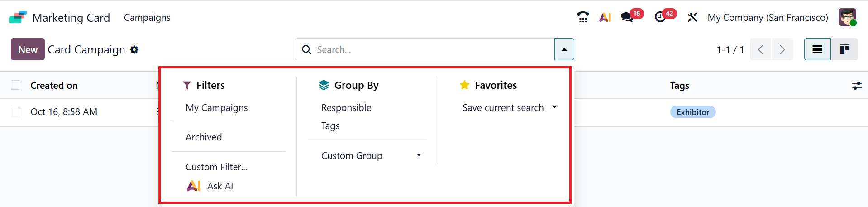The height and width of the screenshot is (207, 868).
Task: Open the debug tools wrench icon
Action: 692,18
